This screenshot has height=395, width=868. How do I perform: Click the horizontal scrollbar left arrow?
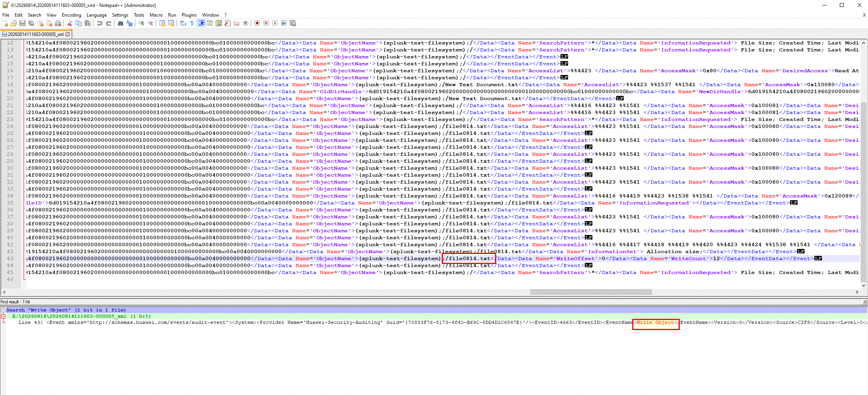click(x=4, y=292)
